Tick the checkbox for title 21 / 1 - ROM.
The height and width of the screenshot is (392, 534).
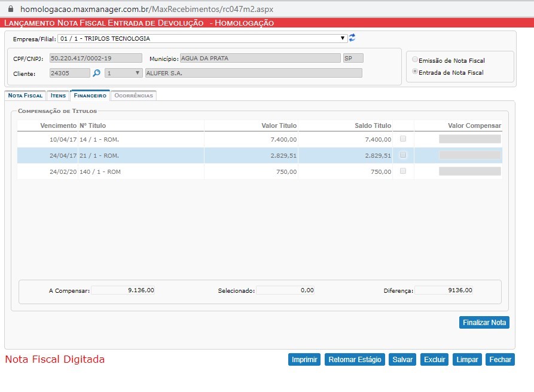point(403,155)
